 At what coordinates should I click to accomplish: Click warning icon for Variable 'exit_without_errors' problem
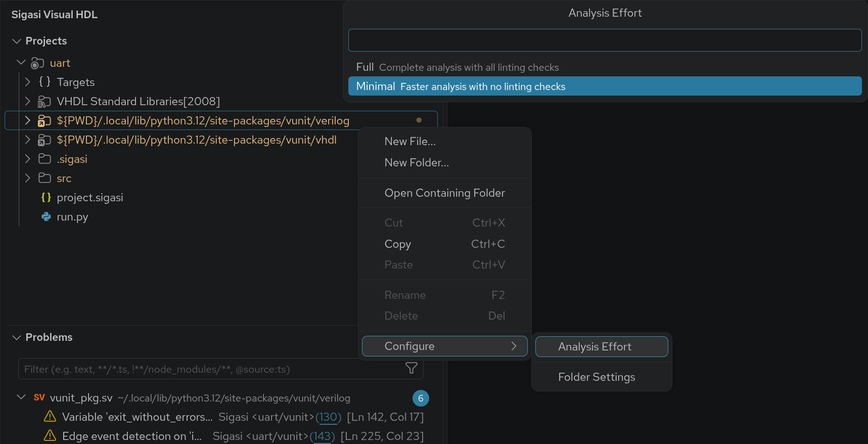50,417
